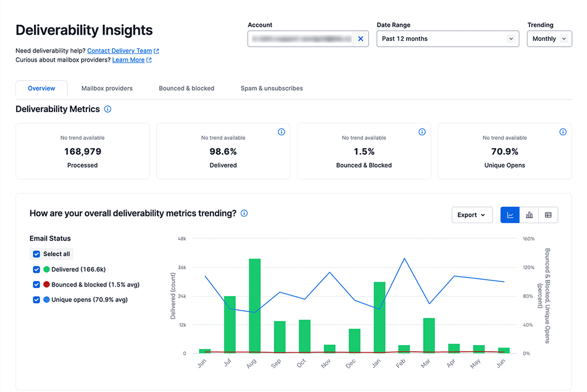Switch to line chart view
587x392 pixels.
(x=510, y=215)
